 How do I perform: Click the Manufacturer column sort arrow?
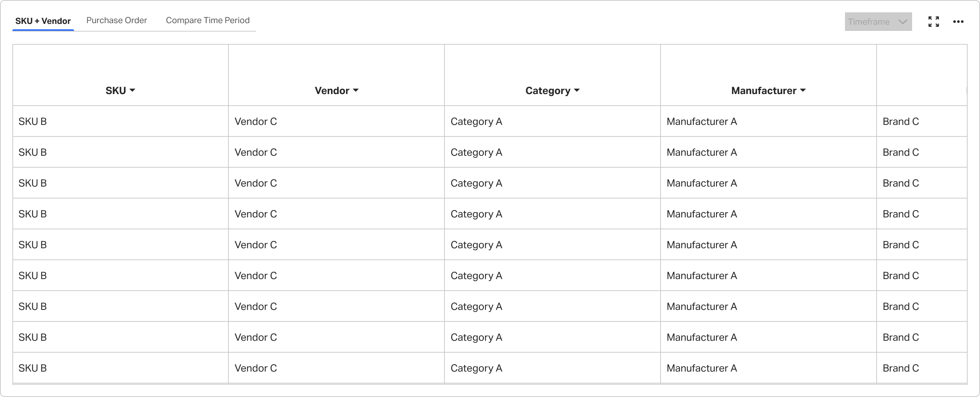pyautogui.click(x=803, y=90)
